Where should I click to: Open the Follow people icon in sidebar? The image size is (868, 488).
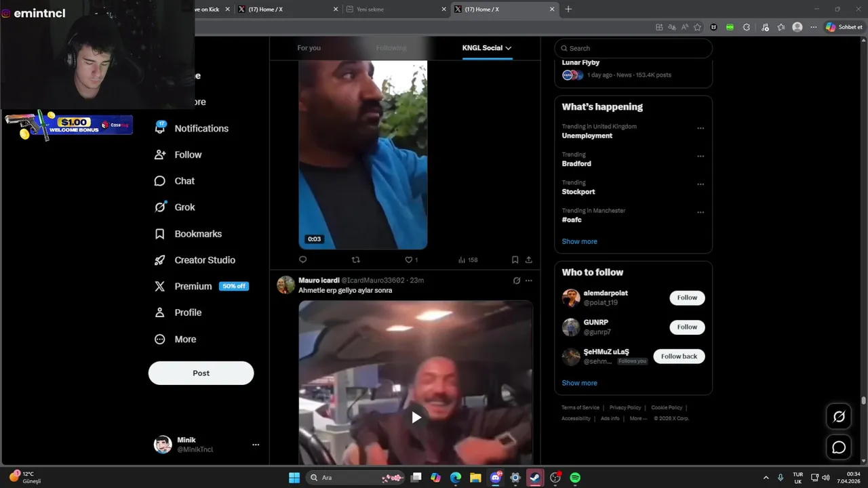tap(160, 155)
